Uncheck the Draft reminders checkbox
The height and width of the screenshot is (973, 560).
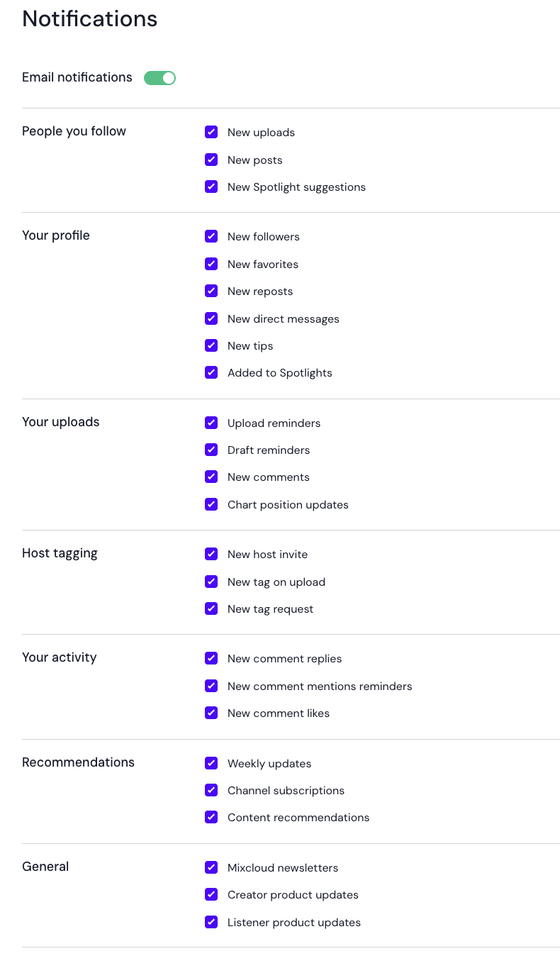click(x=211, y=450)
